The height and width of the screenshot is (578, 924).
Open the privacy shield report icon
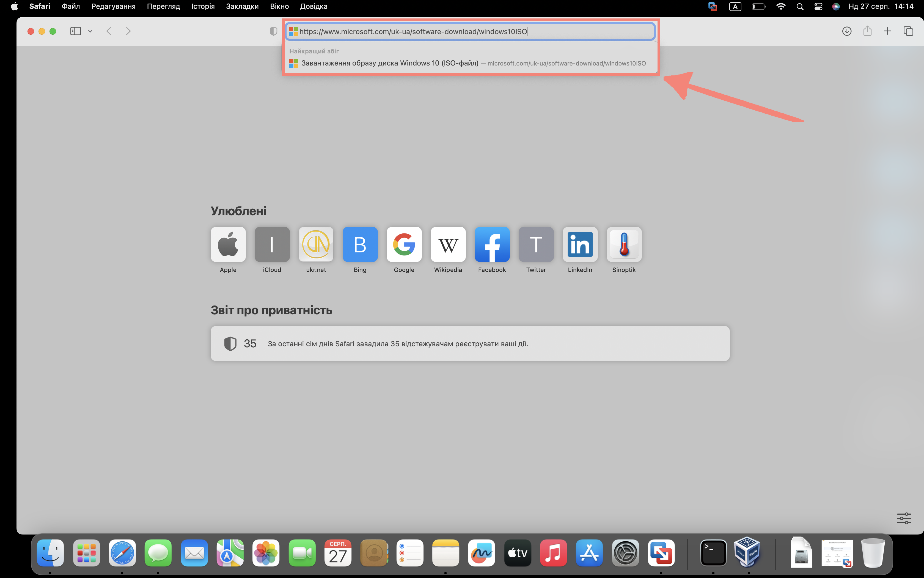tap(273, 31)
